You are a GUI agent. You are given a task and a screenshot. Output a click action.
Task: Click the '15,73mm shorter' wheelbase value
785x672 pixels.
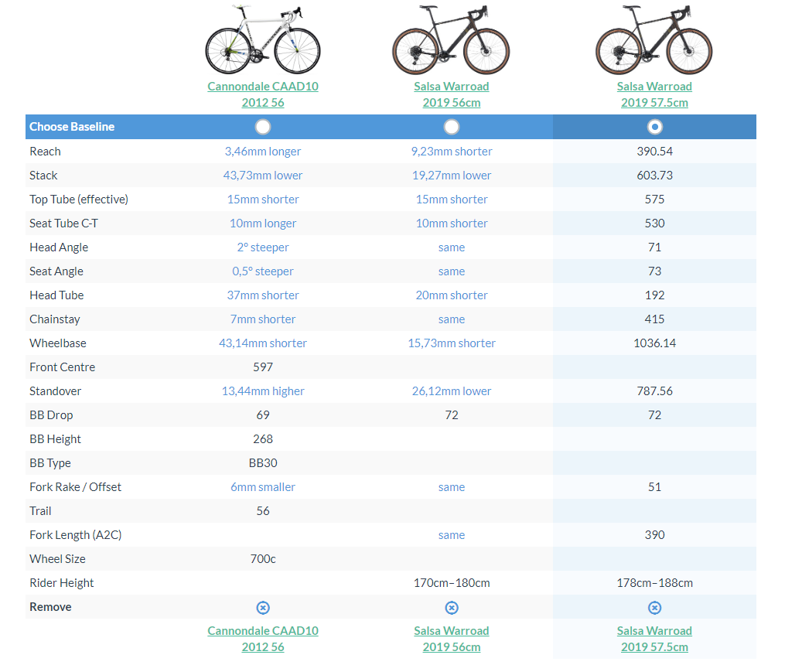pos(452,343)
